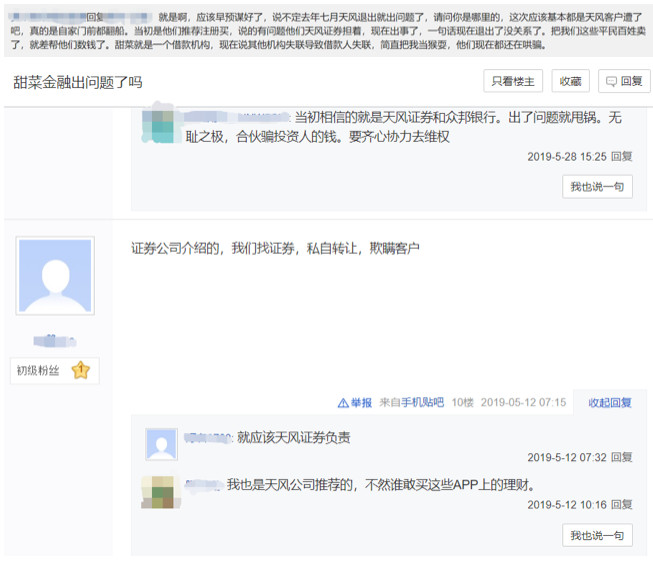Click the blurred username below large avatar
This screenshot has height=564, width=653.
tap(55, 341)
